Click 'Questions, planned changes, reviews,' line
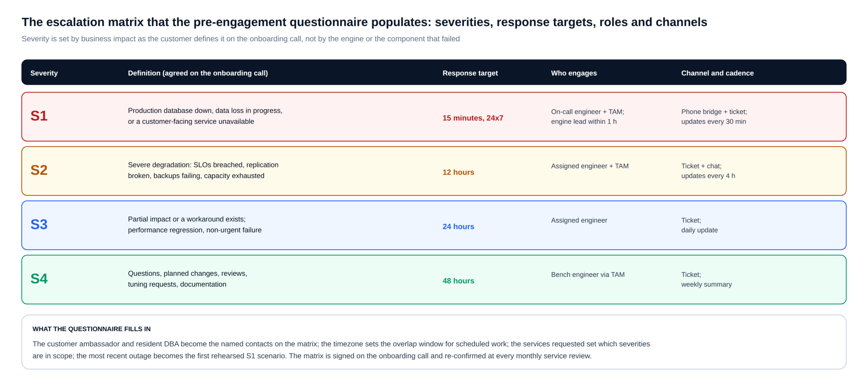The image size is (868, 380). coord(188,273)
